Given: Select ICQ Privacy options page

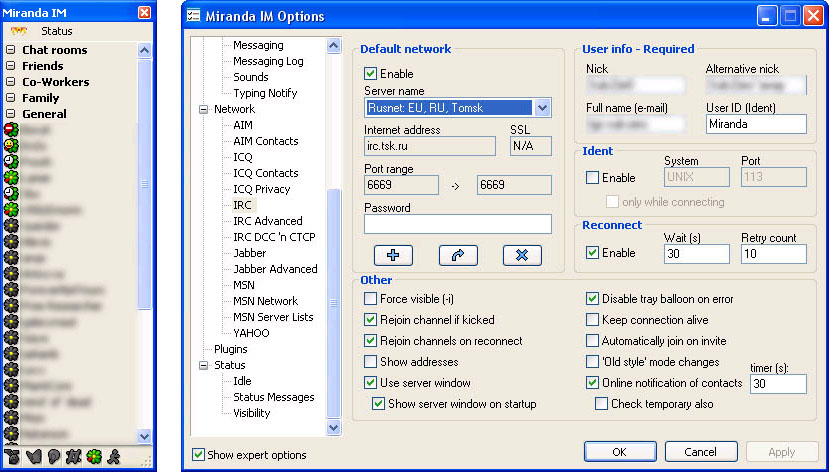Looking at the screenshot, I should pyautogui.click(x=261, y=189).
